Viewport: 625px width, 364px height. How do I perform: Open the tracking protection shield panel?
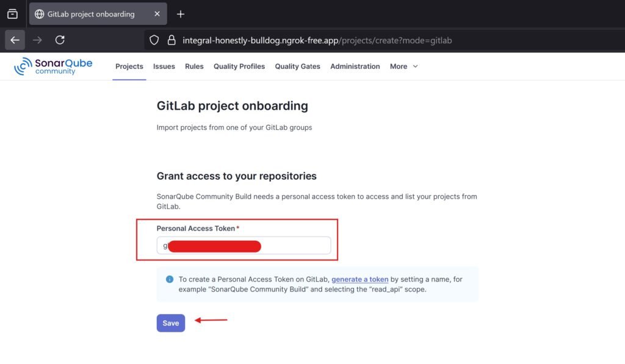pos(154,40)
